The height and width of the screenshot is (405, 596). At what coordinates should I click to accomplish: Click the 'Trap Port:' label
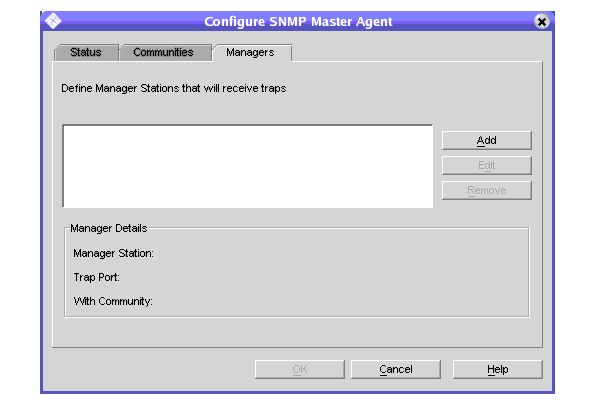[97, 277]
